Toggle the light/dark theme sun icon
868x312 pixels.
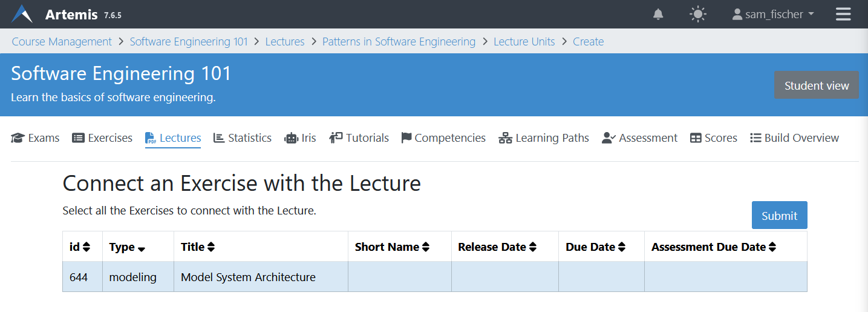(x=698, y=14)
